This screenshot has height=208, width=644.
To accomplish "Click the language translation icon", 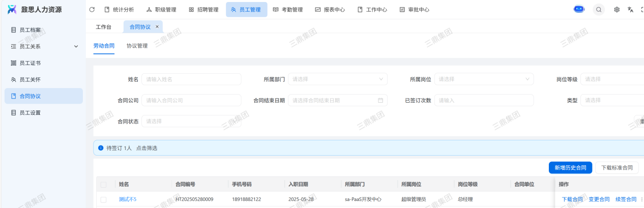I will coord(630,10).
